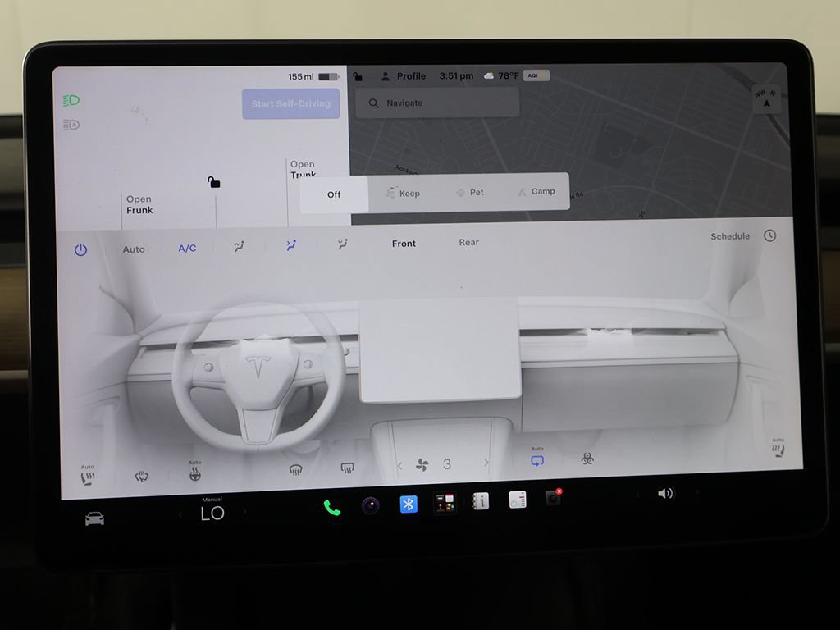
Task: Toggle passenger seat heater
Action: tap(778, 448)
